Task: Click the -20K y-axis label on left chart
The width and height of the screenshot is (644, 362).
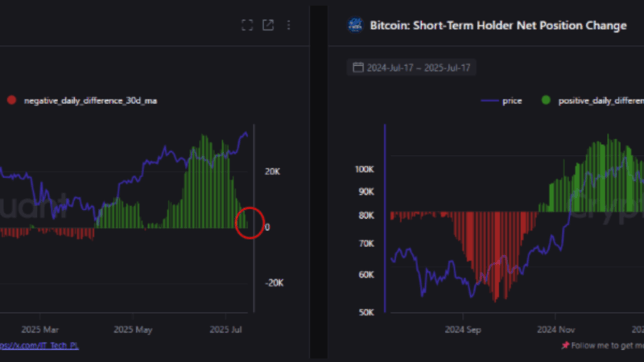Action: pyautogui.click(x=275, y=283)
